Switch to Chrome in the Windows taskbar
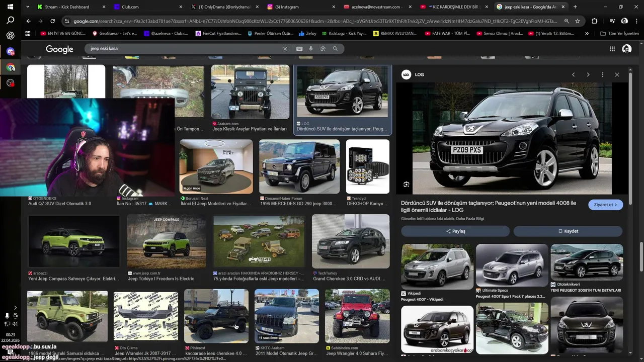 11,67
